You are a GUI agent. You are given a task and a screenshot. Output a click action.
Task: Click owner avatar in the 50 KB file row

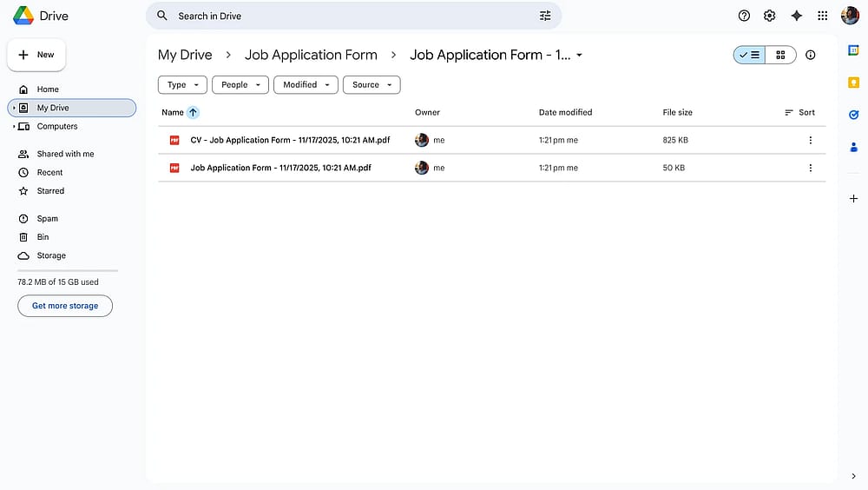(x=422, y=168)
